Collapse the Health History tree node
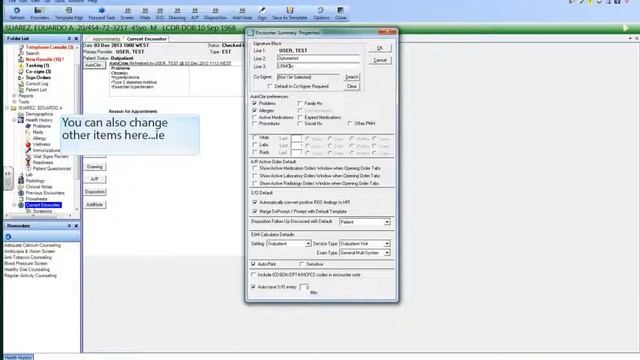The width and height of the screenshot is (640, 360). click(x=14, y=120)
